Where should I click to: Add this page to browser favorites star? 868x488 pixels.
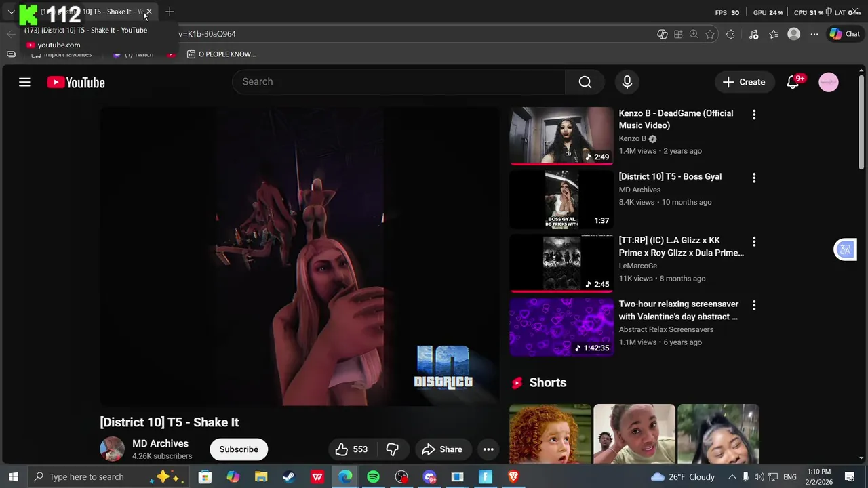(710, 34)
